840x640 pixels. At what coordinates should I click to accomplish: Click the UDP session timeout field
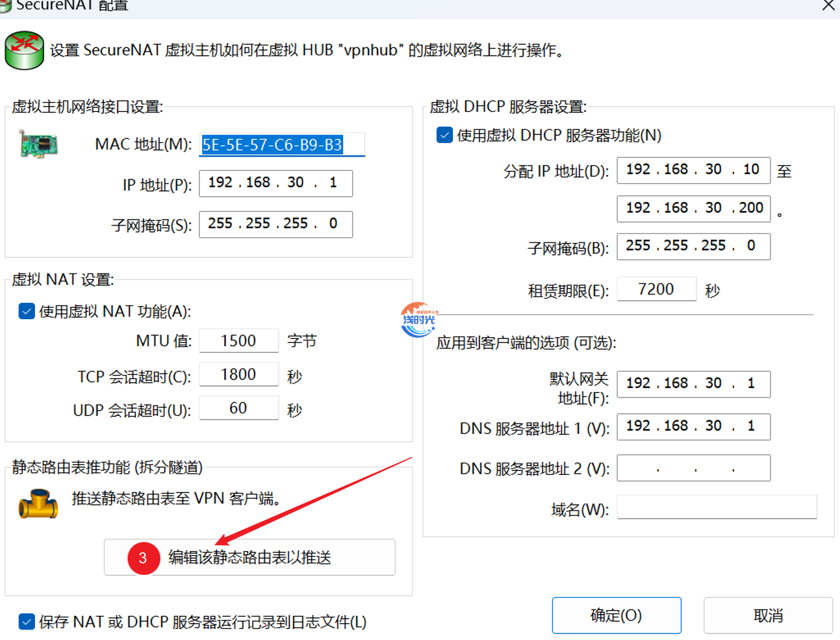(x=238, y=408)
